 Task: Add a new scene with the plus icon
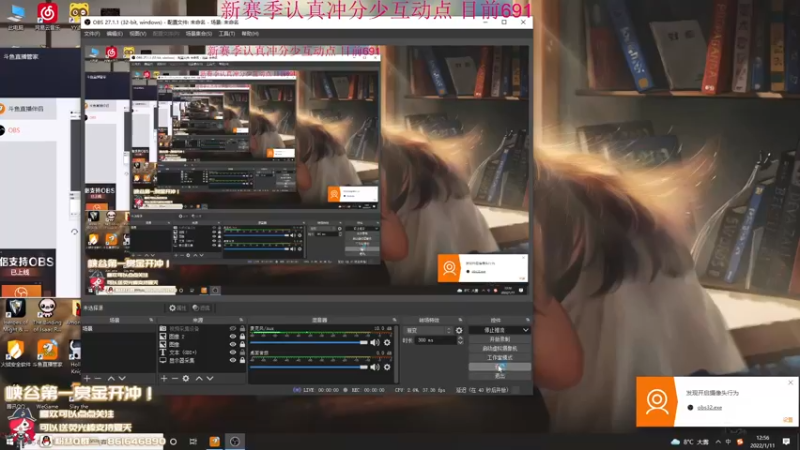click(x=87, y=379)
